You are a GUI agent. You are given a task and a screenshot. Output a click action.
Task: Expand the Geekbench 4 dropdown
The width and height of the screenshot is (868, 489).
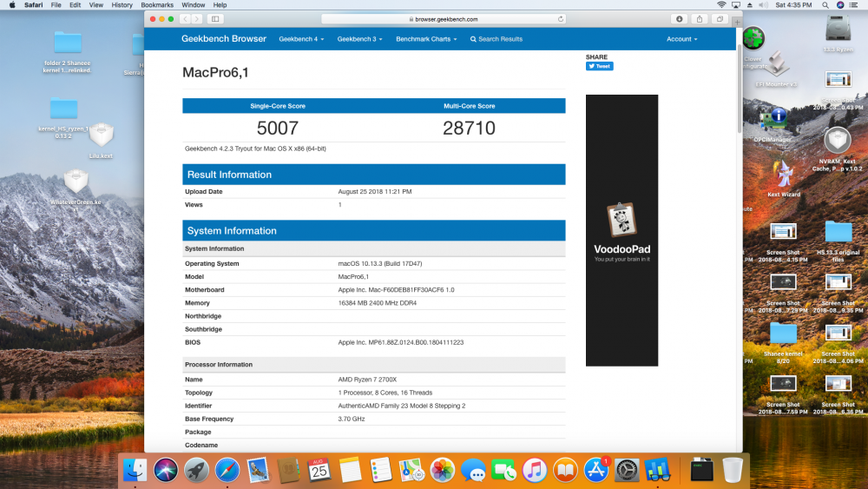301,39
